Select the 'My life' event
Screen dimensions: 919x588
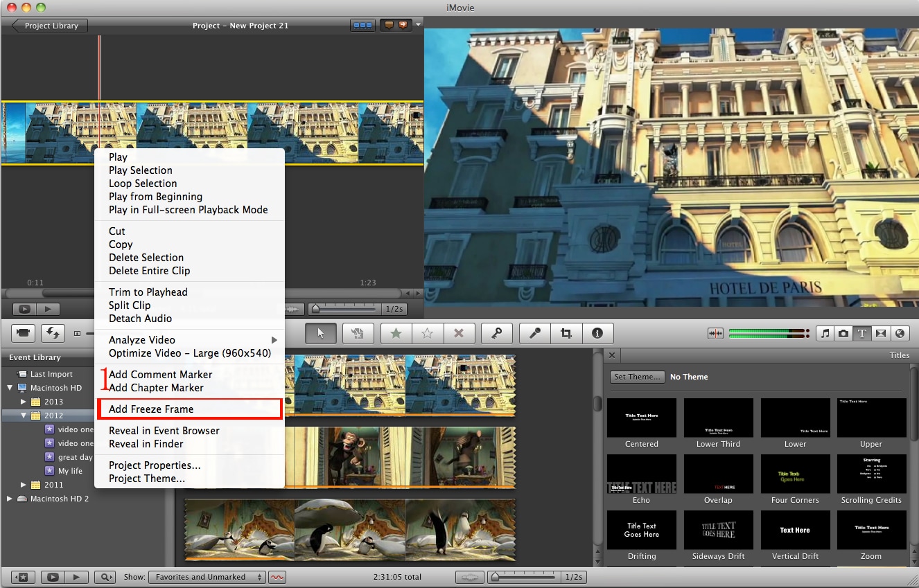(x=69, y=471)
